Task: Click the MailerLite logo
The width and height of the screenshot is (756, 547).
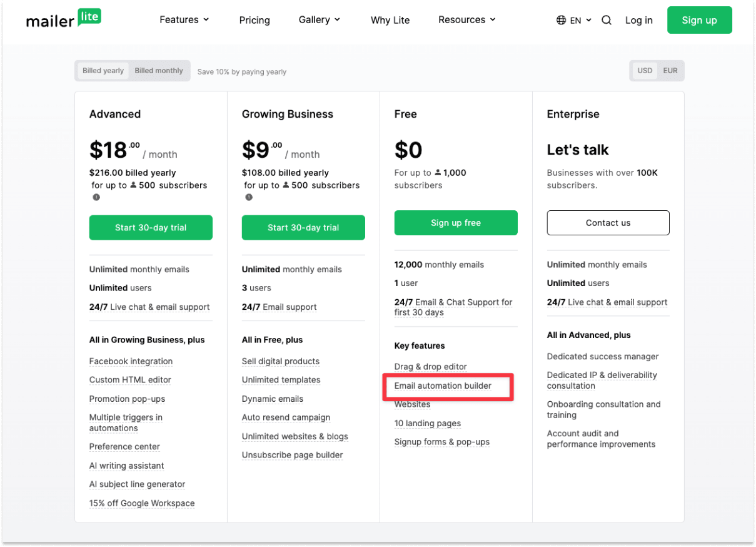Action: click(x=63, y=19)
